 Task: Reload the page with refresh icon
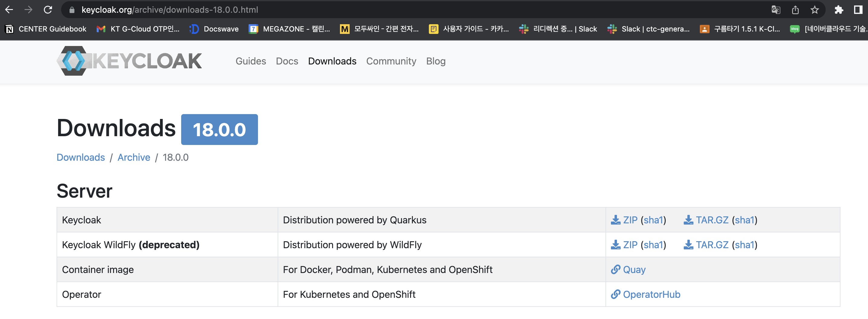(x=48, y=10)
